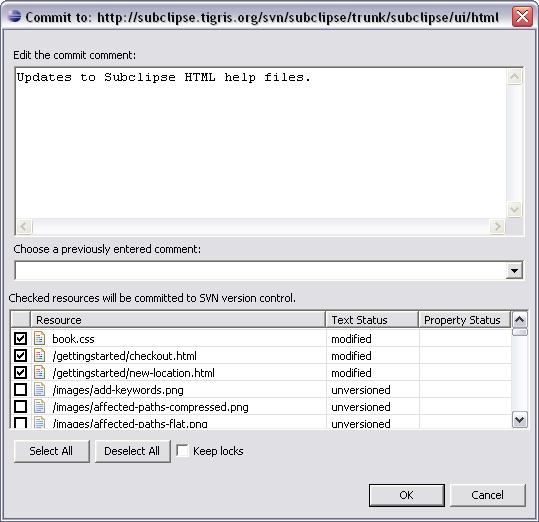Confirm the commit with OK
The image size is (539, 522).
(x=407, y=495)
